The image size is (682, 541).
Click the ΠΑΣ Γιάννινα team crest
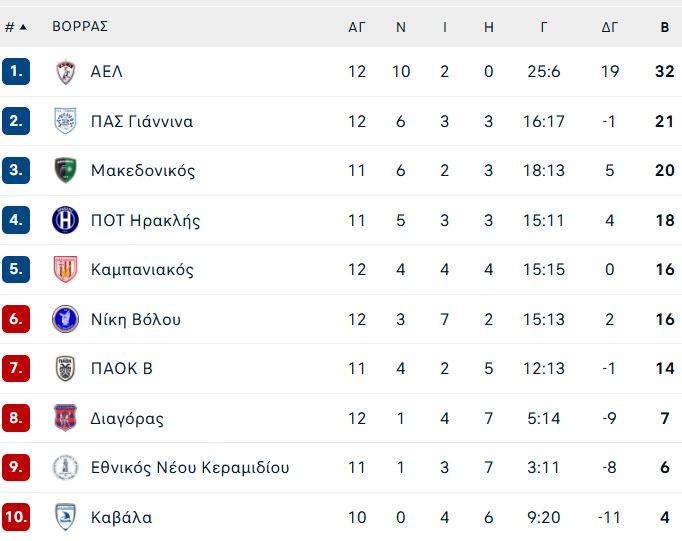(65, 121)
